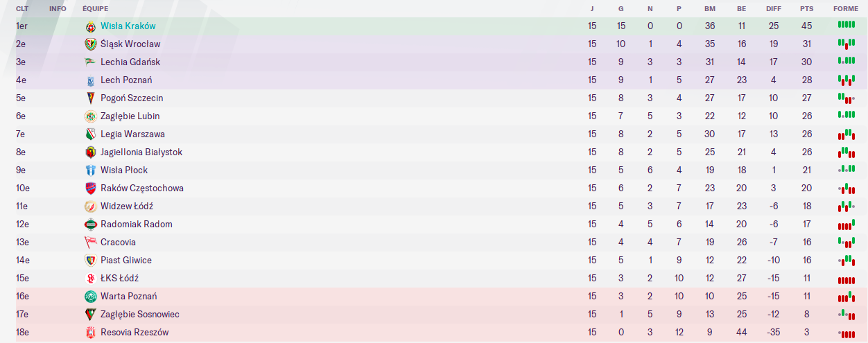Click the Wisła Kraków club crest
The height and width of the screenshot is (343, 868).
(x=90, y=26)
